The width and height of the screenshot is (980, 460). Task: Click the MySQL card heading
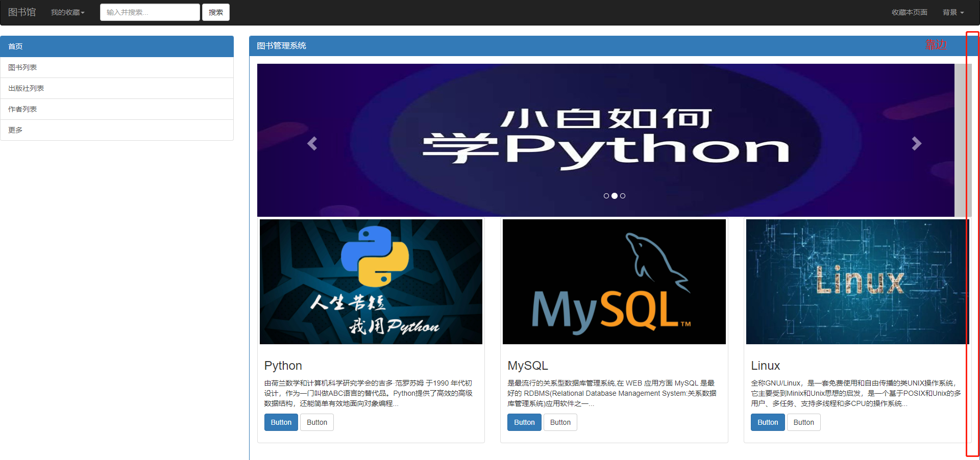[528, 366]
